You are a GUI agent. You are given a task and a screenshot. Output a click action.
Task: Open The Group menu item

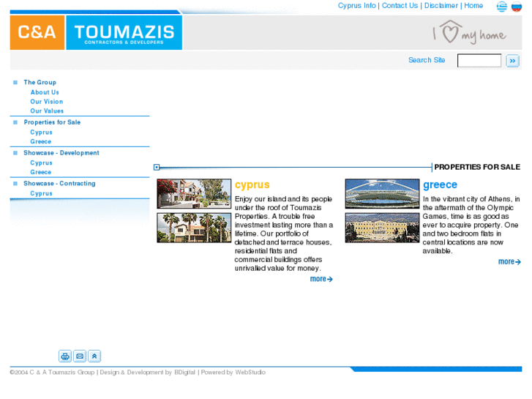click(x=40, y=83)
